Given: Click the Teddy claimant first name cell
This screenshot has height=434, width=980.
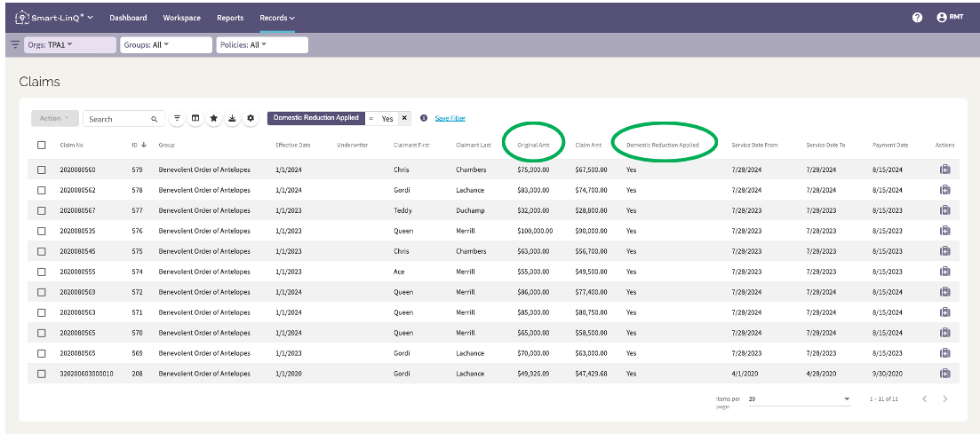Looking at the screenshot, I should tap(402, 210).
